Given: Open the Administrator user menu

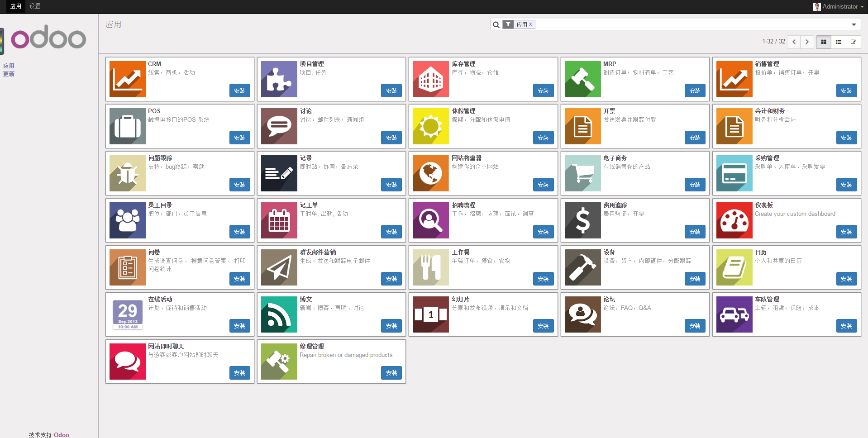Looking at the screenshot, I should click(x=839, y=6).
